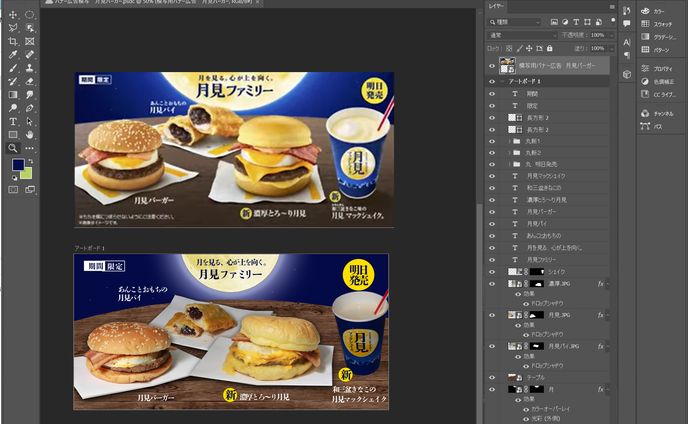Open Edit Toolbar three-dots button
Image resolution: width=688 pixels, height=424 pixels.
(x=29, y=148)
